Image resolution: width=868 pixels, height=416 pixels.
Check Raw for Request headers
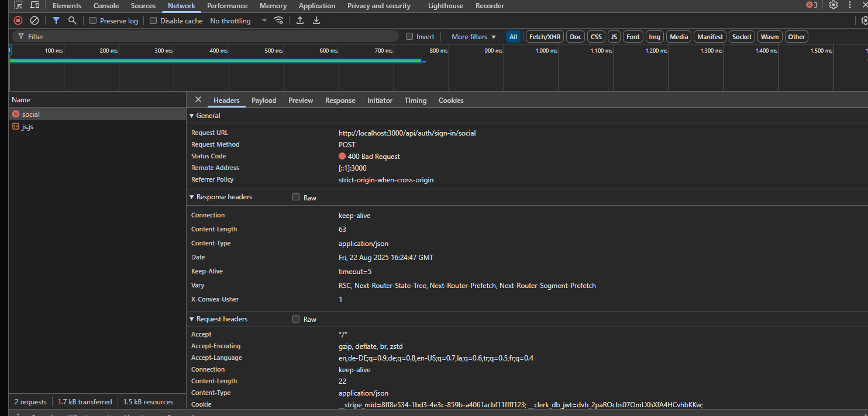296,320
